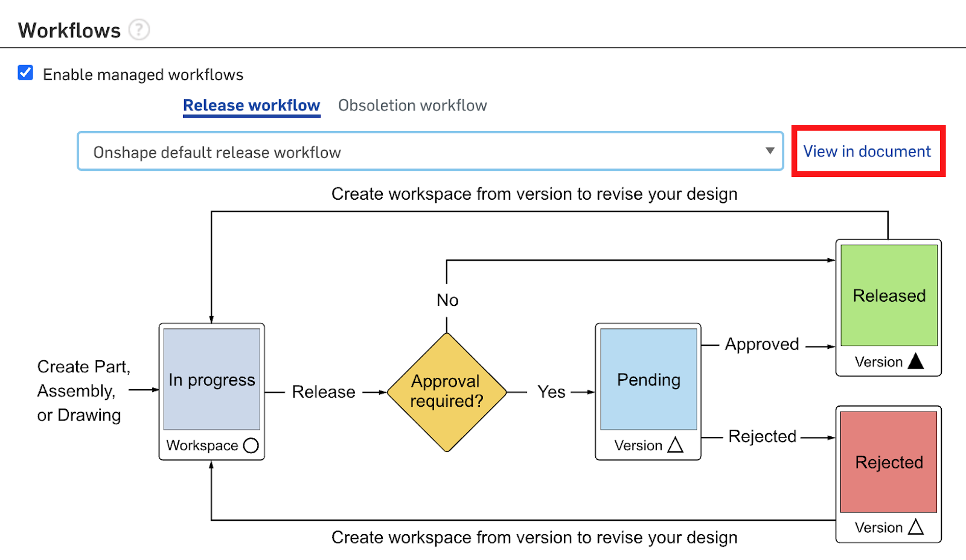Click the yellow Approval required diamond
Image resolution: width=966 pixels, height=560 pixels.
[x=447, y=392]
